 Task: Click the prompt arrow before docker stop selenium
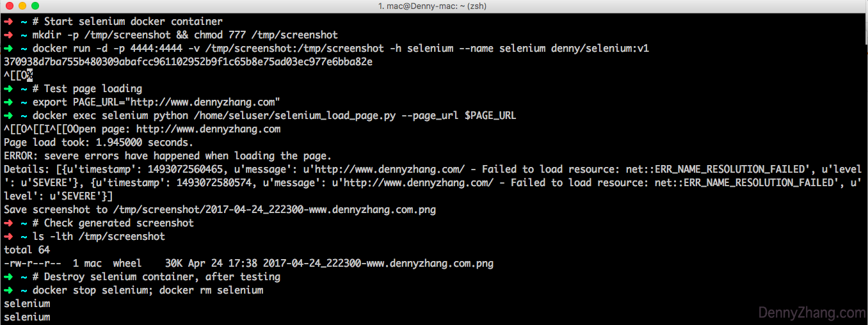pyautogui.click(x=8, y=290)
